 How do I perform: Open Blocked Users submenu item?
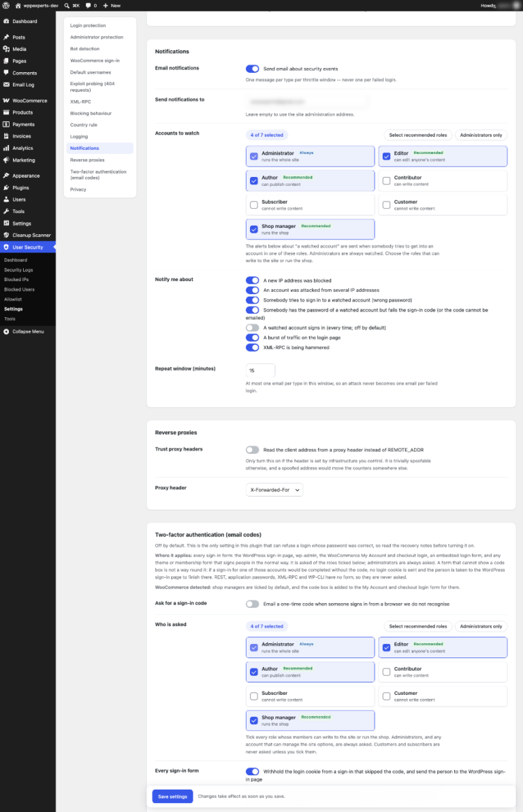pos(19,289)
